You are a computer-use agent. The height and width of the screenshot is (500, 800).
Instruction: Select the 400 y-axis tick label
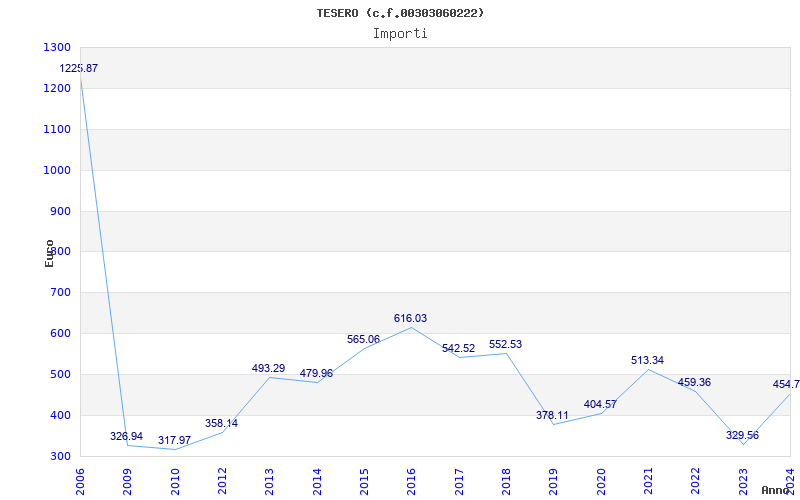coord(60,415)
